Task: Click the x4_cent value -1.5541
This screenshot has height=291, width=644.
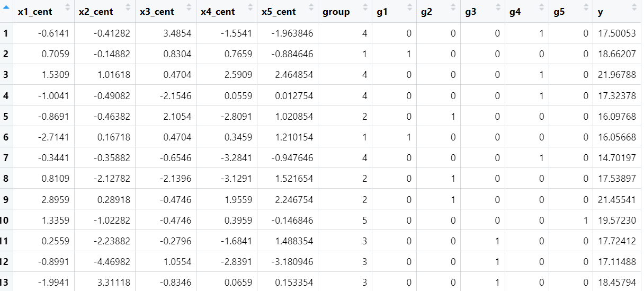Action: pos(237,33)
